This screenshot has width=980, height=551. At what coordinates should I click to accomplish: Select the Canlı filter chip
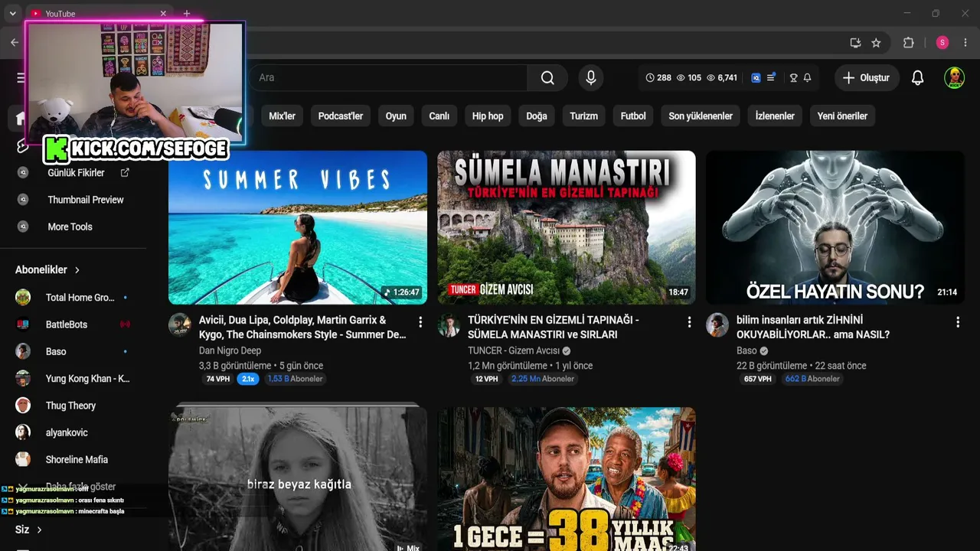[439, 116]
